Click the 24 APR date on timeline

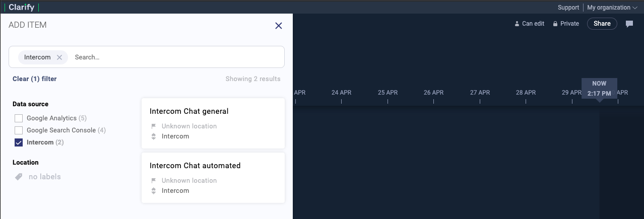click(341, 93)
